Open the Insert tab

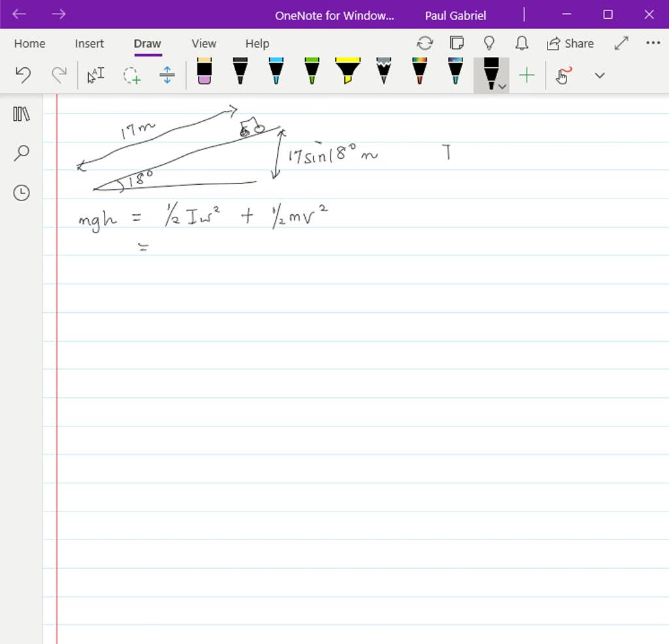coord(89,44)
